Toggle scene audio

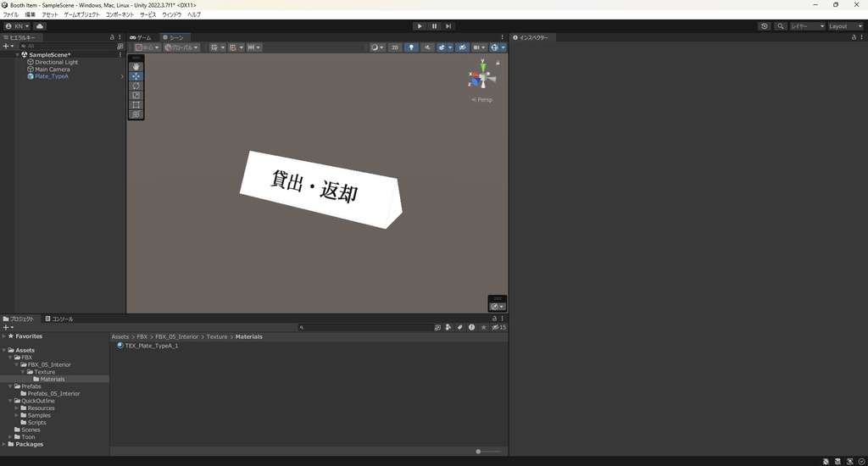(427, 47)
